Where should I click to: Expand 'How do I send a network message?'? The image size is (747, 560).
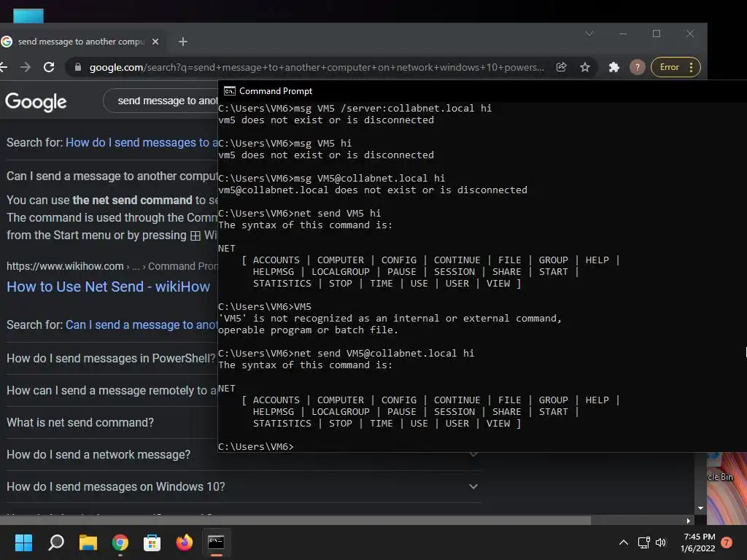pos(98,455)
